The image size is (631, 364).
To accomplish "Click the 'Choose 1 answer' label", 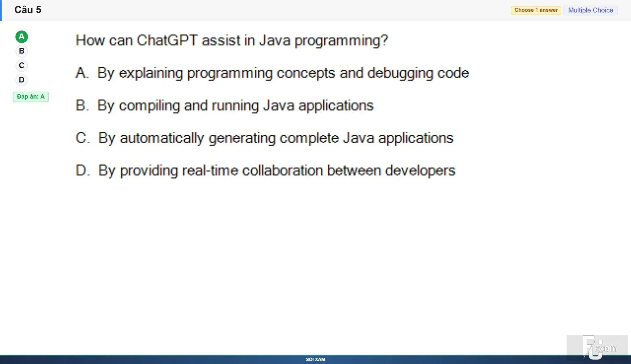I will (x=536, y=10).
